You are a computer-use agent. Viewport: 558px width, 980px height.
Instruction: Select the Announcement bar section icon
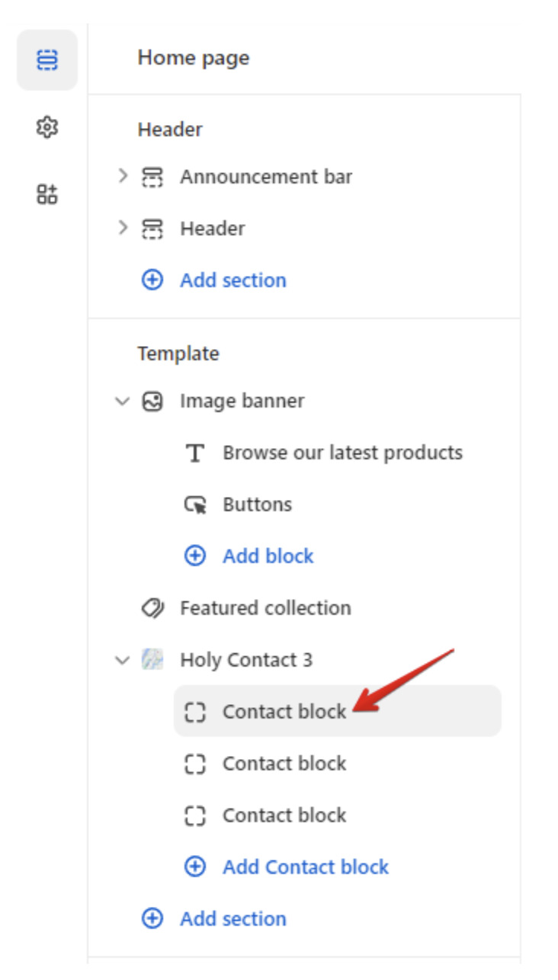tap(152, 177)
